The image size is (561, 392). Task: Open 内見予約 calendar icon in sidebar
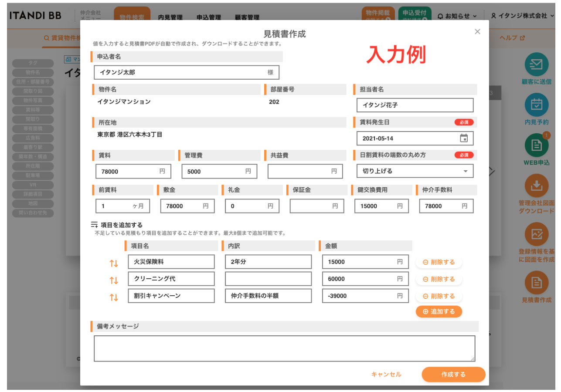tap(537, 105)
